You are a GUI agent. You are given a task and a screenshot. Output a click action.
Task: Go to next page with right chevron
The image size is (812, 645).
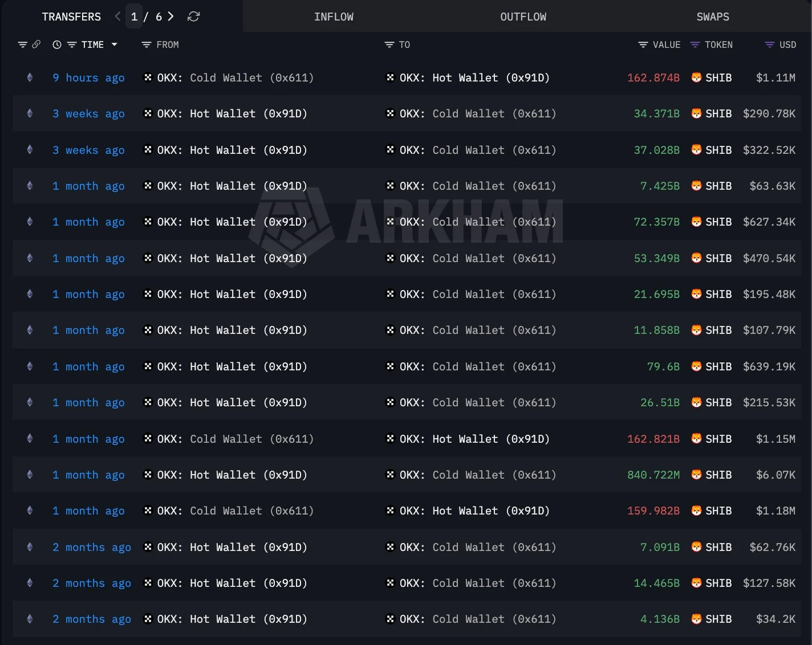click(x=170, y=17)
